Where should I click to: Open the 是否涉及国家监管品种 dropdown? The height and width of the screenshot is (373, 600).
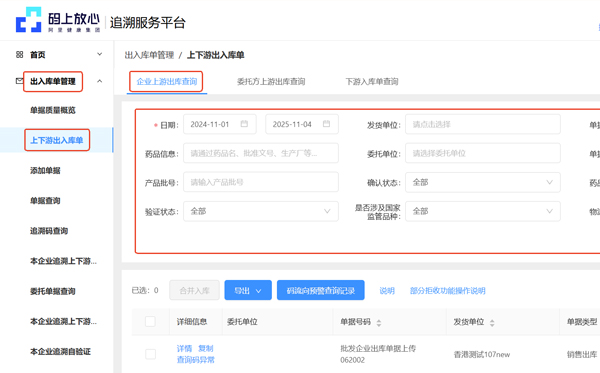pyautogui.click(x=483, y=211)
